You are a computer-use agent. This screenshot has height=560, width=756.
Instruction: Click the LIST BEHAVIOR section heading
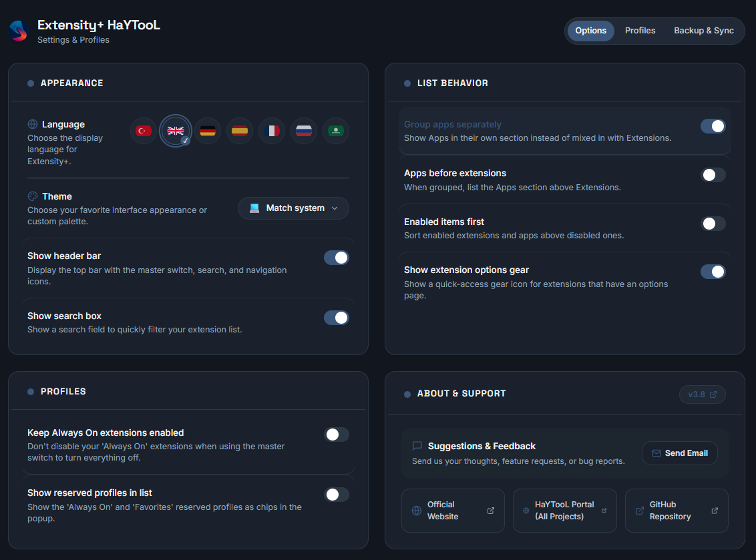click(x=452, y=83)
